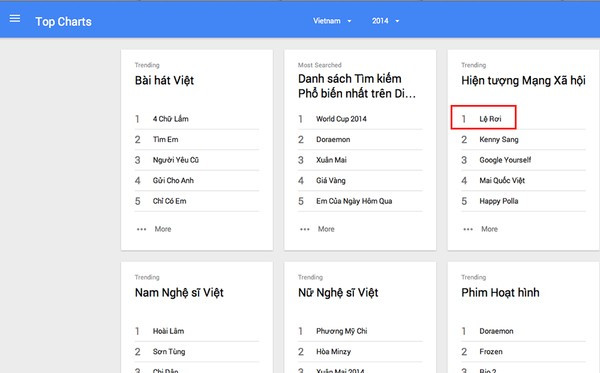Screen dimensions: 600x373
Task: Open the Phim Hoạt hình heading
Action: [x=500, y=293]
